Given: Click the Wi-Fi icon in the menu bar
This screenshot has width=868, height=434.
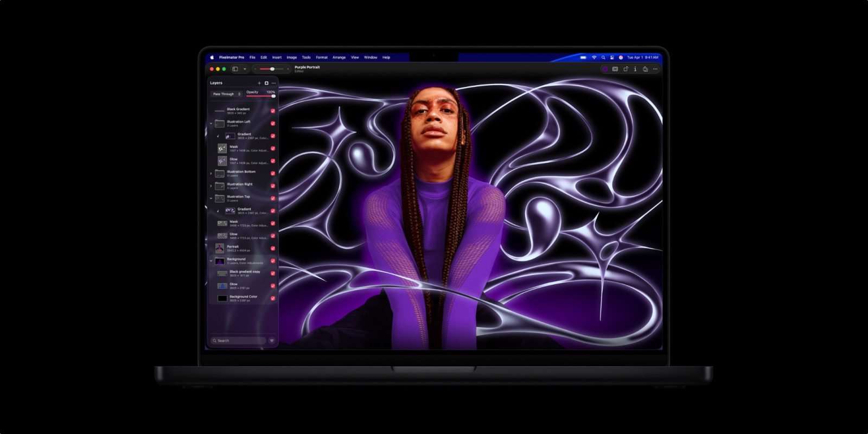Looking at the screenshot, I should [594, 57].
